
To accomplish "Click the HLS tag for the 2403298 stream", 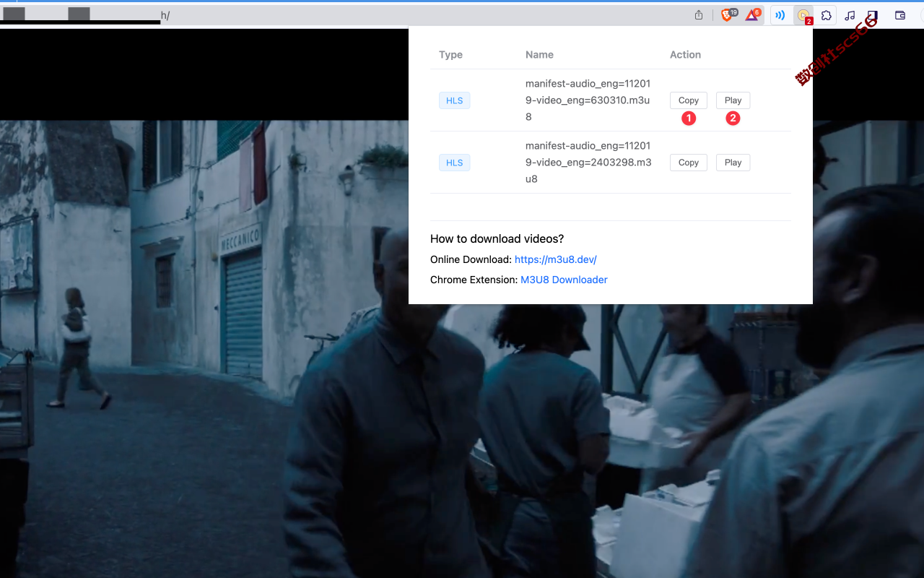I will pyautogui.click(x=454, y=163).
